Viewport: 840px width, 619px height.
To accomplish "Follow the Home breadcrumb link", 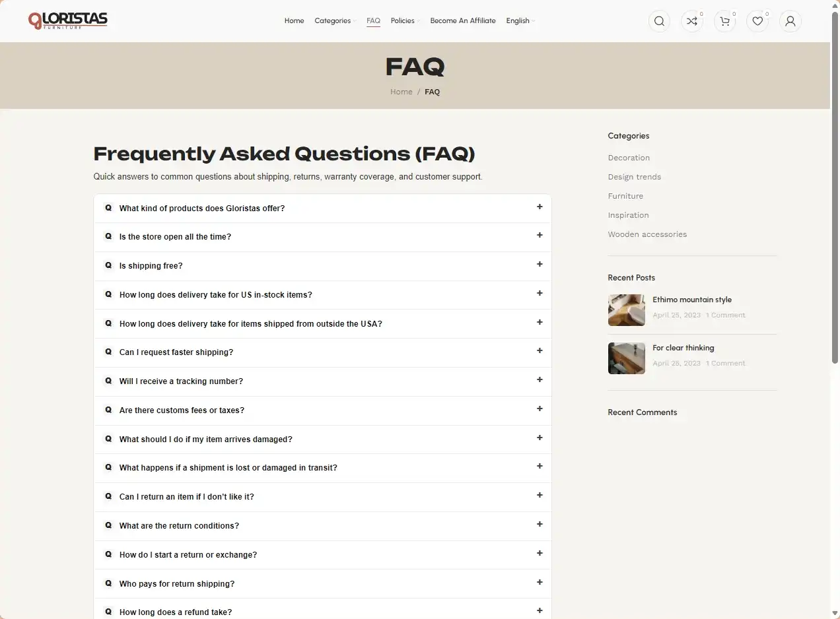I will (x=401, y=92).
